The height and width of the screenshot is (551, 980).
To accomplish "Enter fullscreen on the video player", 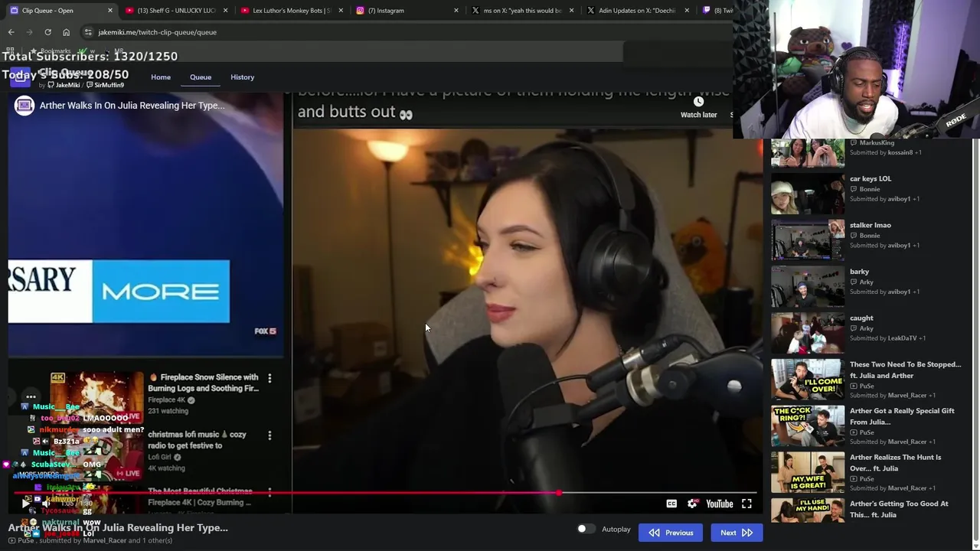I will (x=746, y=504).
